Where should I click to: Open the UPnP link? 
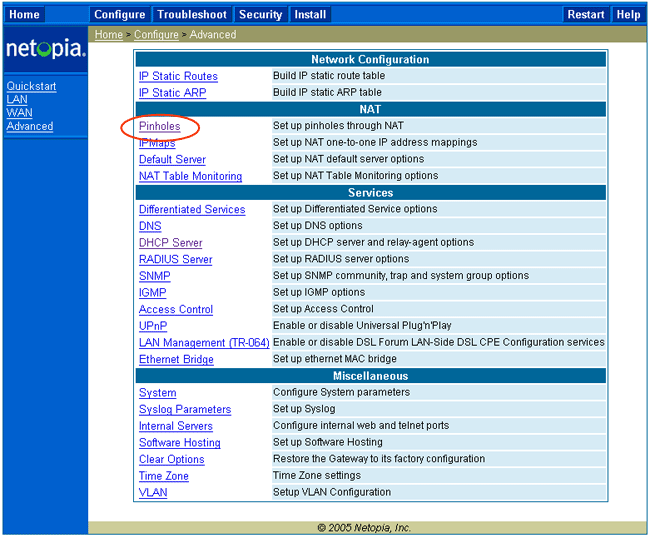(x=153, y=326)
